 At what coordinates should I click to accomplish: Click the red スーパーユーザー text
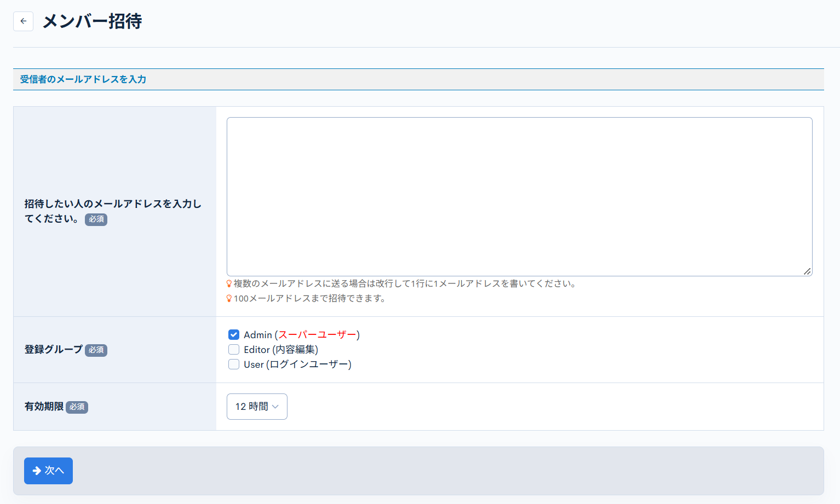(317, 335)
